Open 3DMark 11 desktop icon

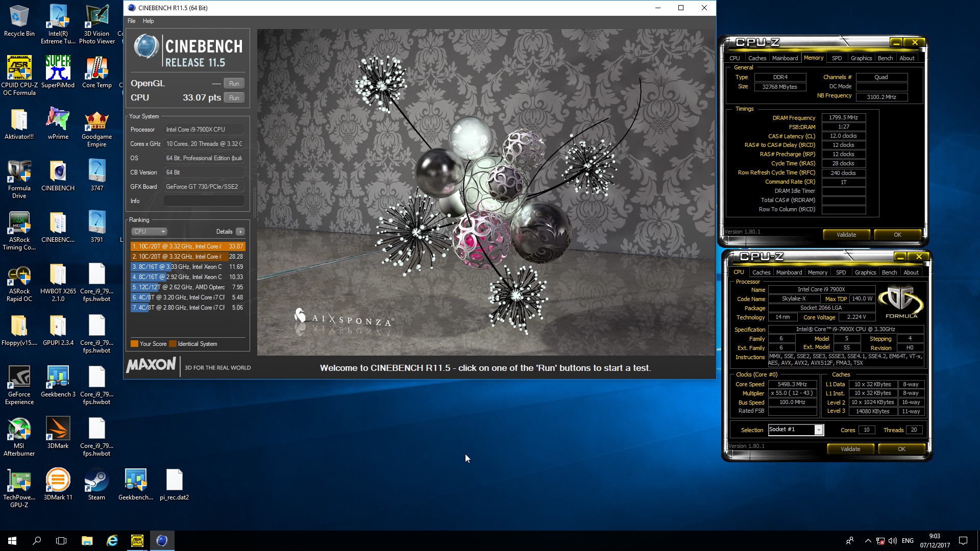click(58, 485)
